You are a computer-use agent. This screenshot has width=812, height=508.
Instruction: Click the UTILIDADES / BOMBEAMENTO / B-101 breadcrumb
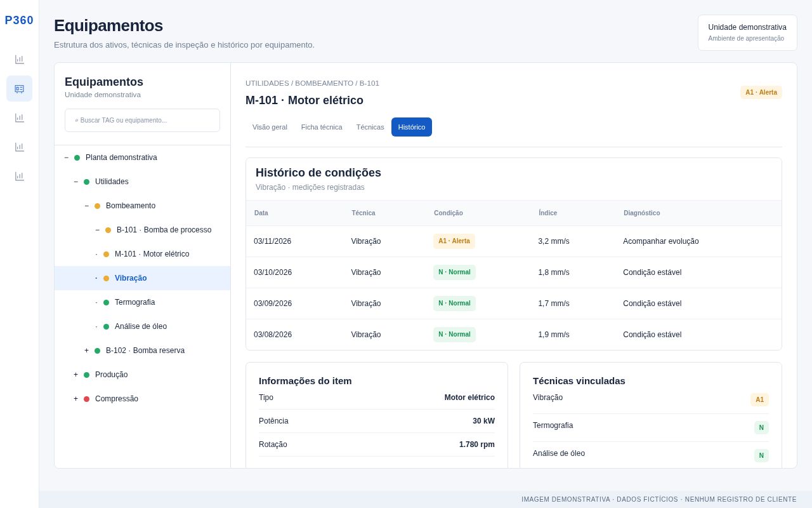(x=312, y=83)
